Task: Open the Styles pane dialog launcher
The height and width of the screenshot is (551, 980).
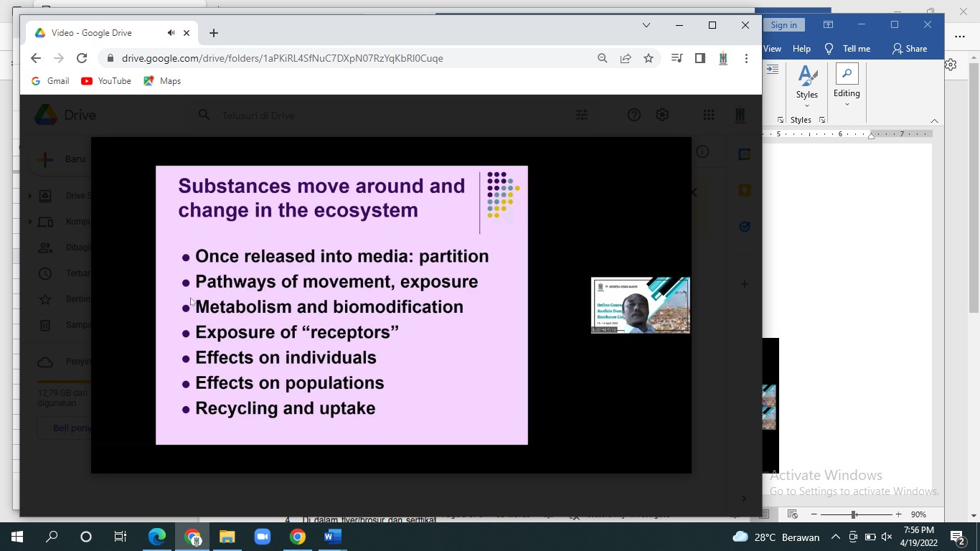Action: (822, 120)
